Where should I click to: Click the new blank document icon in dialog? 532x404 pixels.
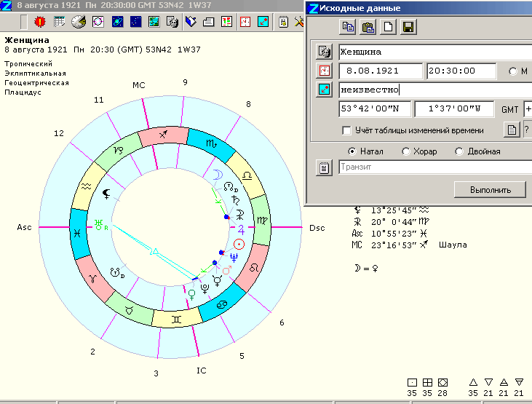(389, 28)
